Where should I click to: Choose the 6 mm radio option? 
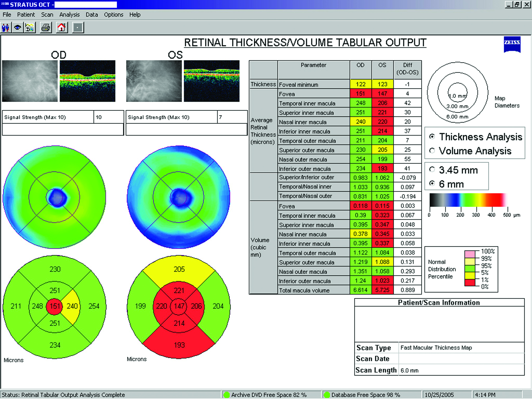[432, 183]
